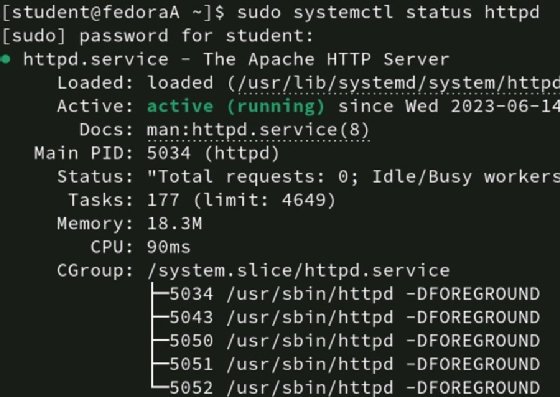Click the Memory value 18.3M
The image size is (560, 397).
[x=175, y=224]
